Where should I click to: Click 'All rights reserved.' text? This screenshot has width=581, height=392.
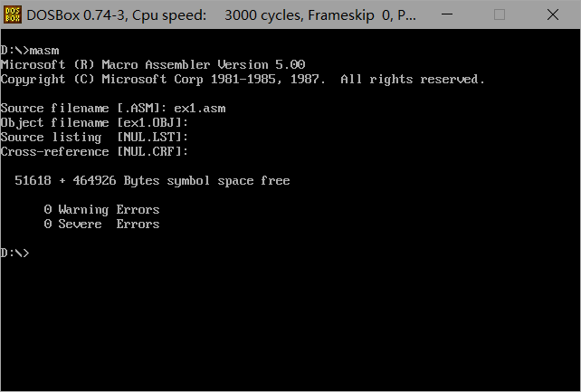coord(413,80)
